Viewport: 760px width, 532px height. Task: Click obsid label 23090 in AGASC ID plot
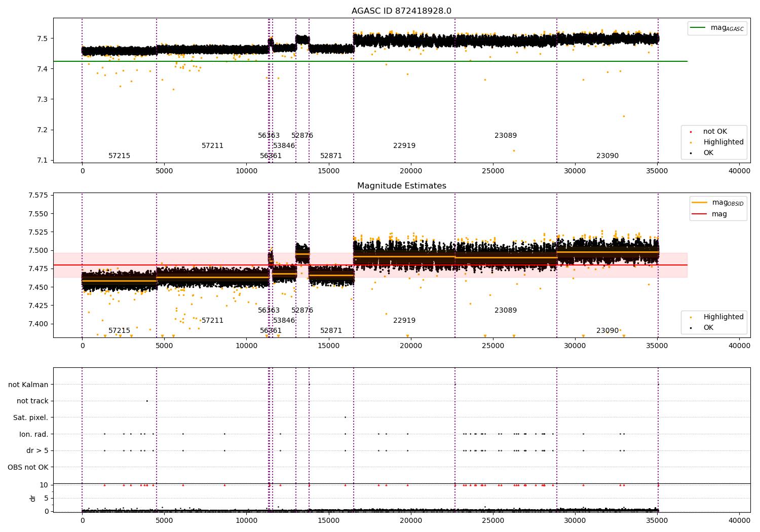607,156
